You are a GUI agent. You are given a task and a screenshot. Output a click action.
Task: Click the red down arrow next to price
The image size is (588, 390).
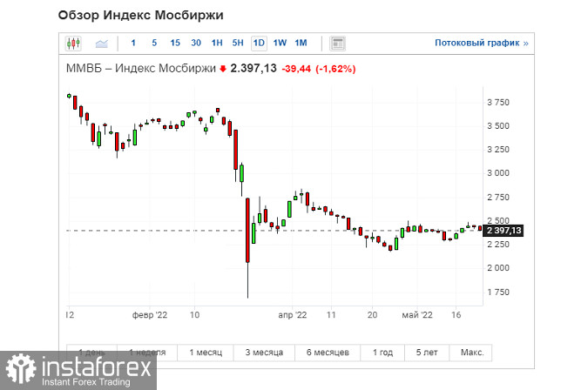click(x=223, y=69)
